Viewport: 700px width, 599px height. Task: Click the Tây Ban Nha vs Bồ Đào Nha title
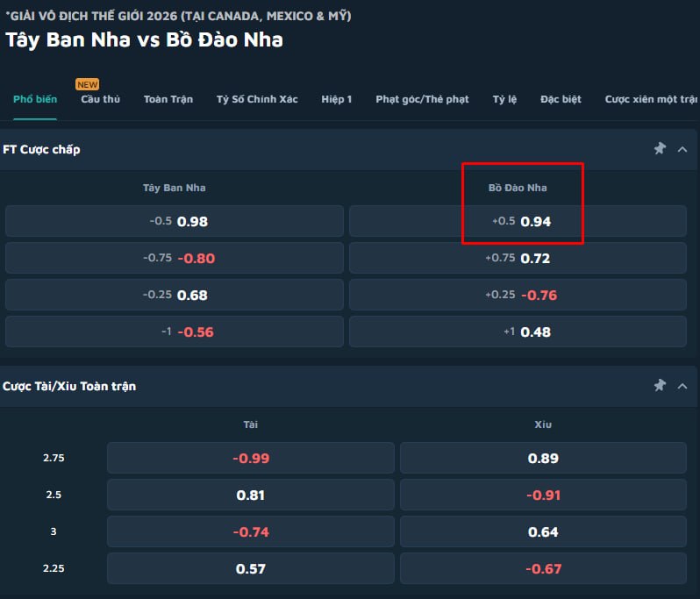[x=144, y=39]
